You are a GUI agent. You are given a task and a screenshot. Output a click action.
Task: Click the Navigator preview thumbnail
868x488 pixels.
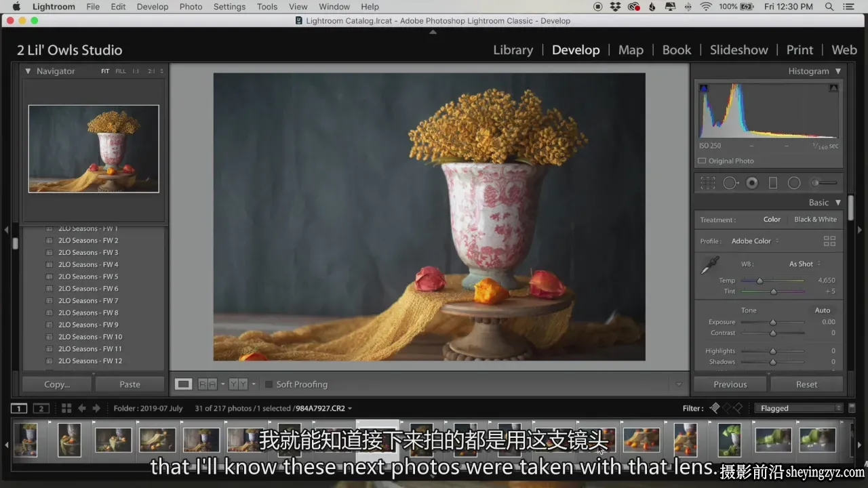click(94, 148)
